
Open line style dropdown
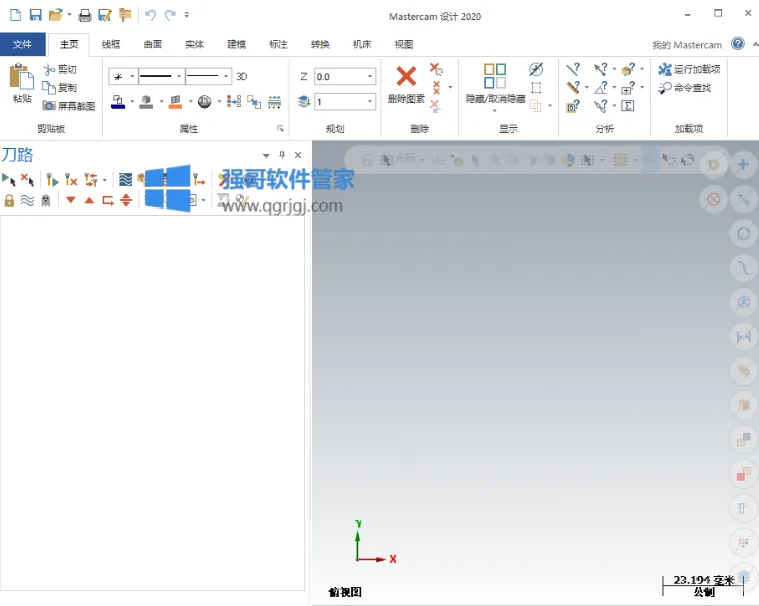coord(179,76)
